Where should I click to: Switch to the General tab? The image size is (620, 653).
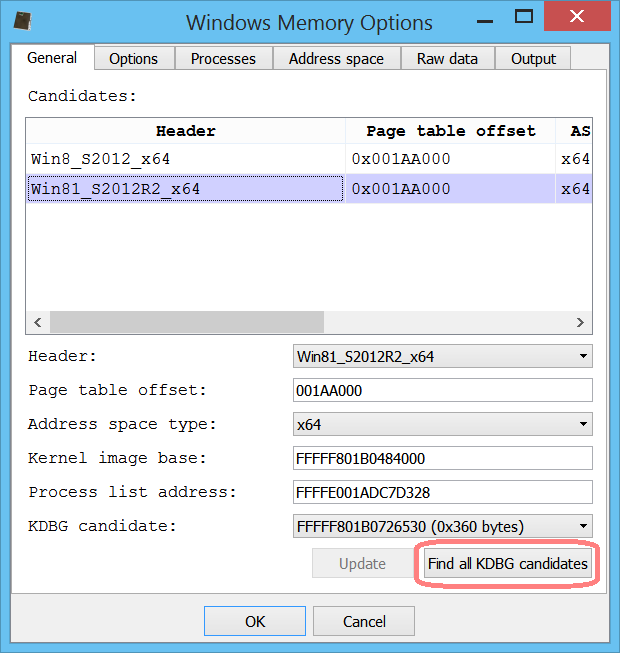pyautogui.click(x=52, y=57)
